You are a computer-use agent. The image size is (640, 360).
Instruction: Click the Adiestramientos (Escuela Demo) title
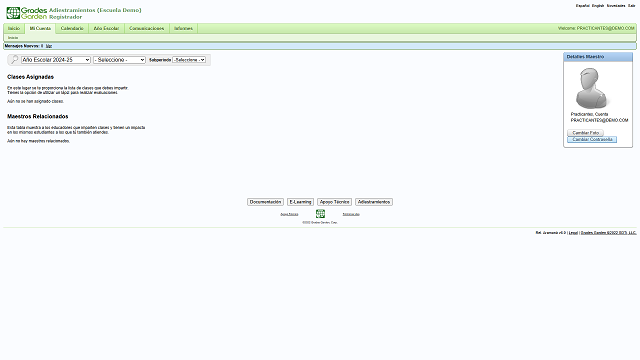tap(95, 10)
